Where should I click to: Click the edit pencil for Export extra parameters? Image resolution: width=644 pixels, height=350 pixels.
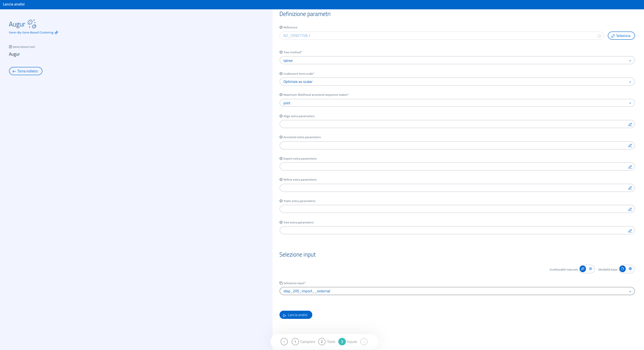pos(630,167)
